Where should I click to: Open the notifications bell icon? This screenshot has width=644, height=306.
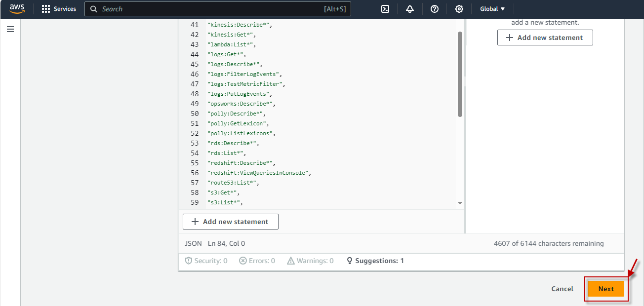point(410,9)
